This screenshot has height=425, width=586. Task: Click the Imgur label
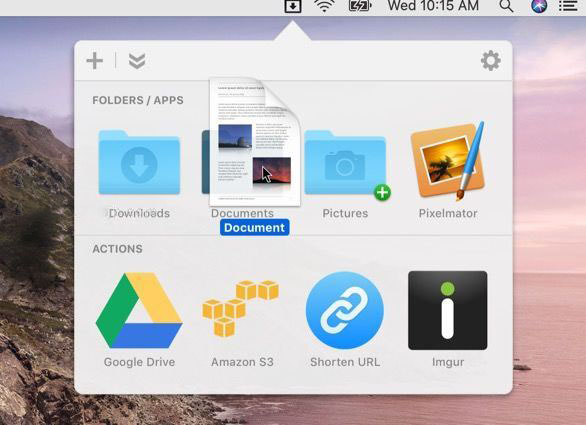click(x=448, y=362)
